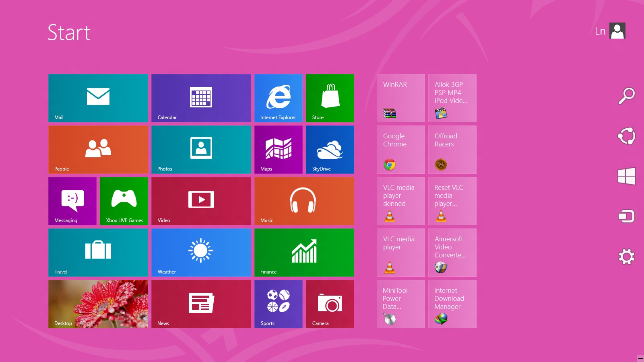Screen dimensions: 644x362
Task: Open Reset VLC media player tile
Action: (x=452, y=201)
